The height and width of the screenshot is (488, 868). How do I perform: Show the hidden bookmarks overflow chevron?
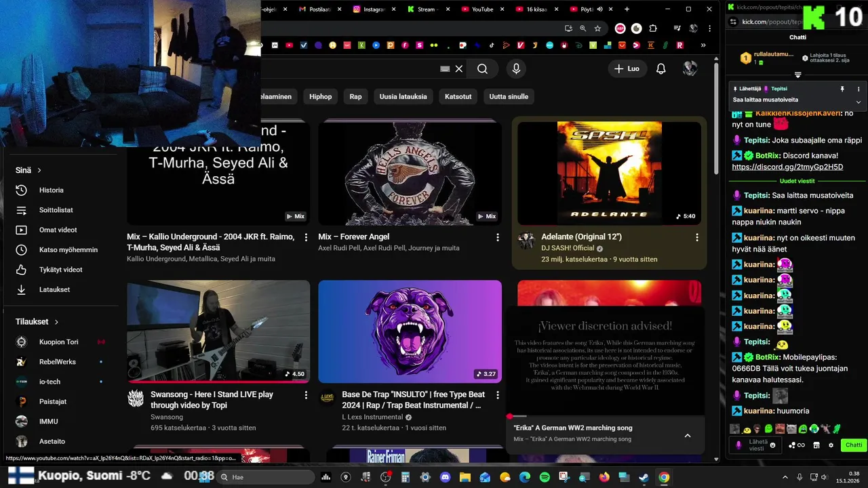(x=703, y=45)
